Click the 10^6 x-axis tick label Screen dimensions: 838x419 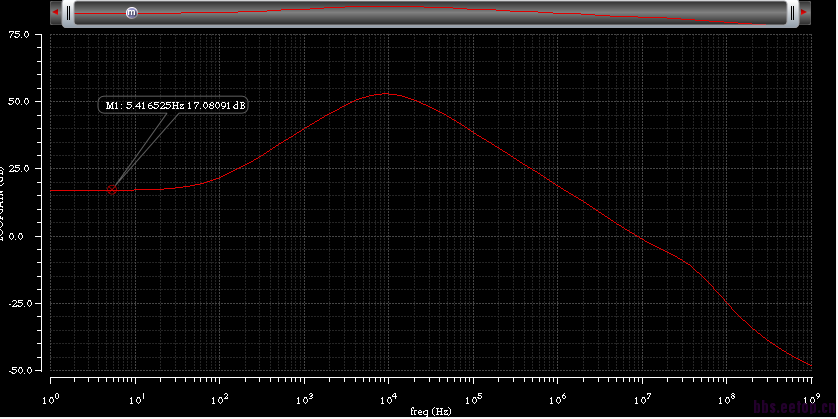pos(559,398)
